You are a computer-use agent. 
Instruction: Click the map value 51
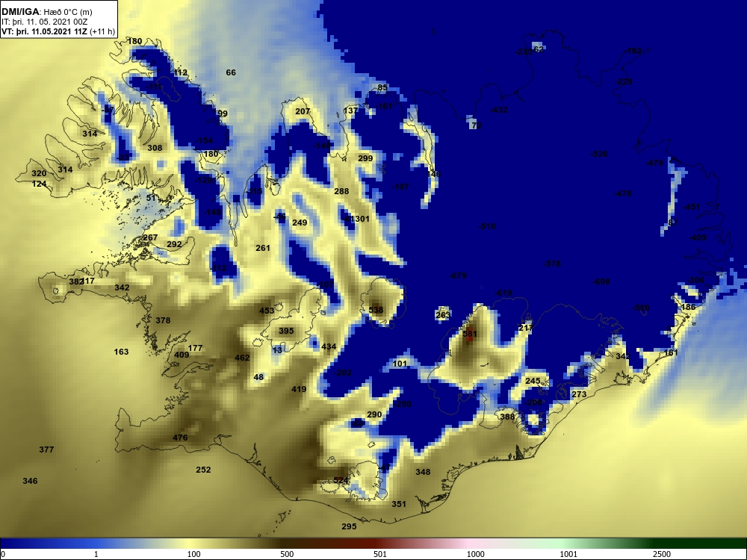[151, 198]
